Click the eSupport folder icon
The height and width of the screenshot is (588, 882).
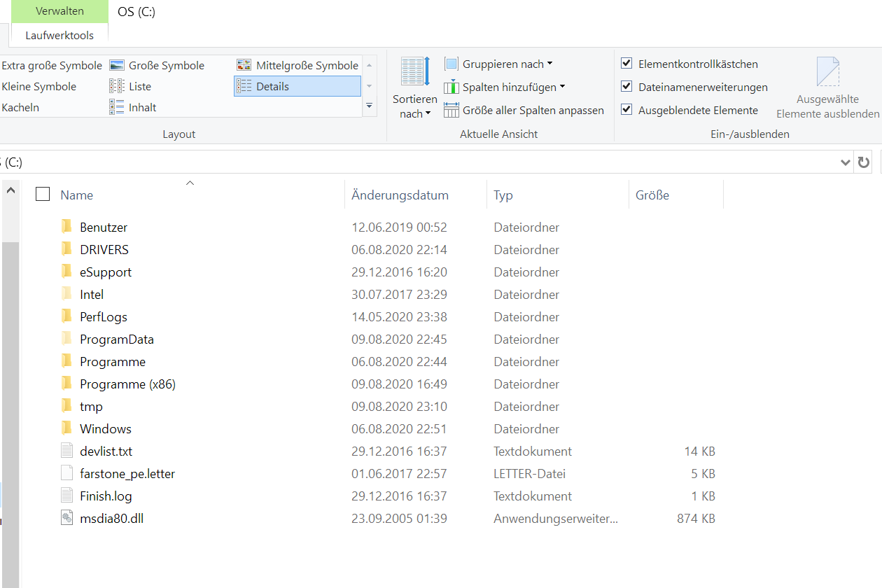click(x=66, y=272)
